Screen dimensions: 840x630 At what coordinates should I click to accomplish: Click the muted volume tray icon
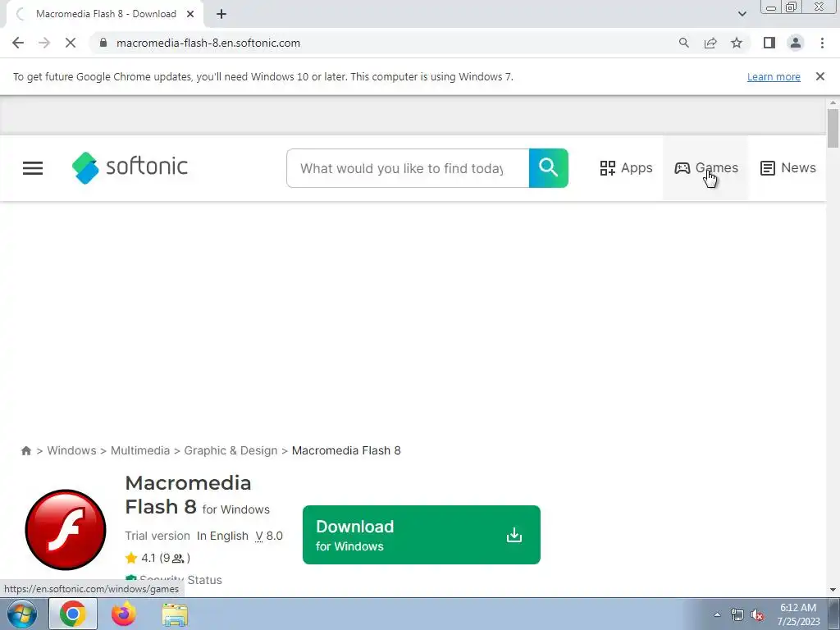pos(757,614)
